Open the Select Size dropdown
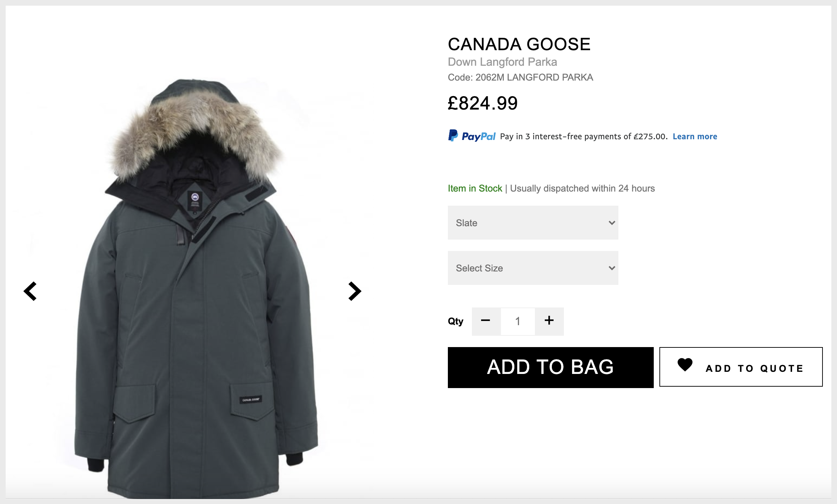Screen dimensions: 837x504 point(533,268)
